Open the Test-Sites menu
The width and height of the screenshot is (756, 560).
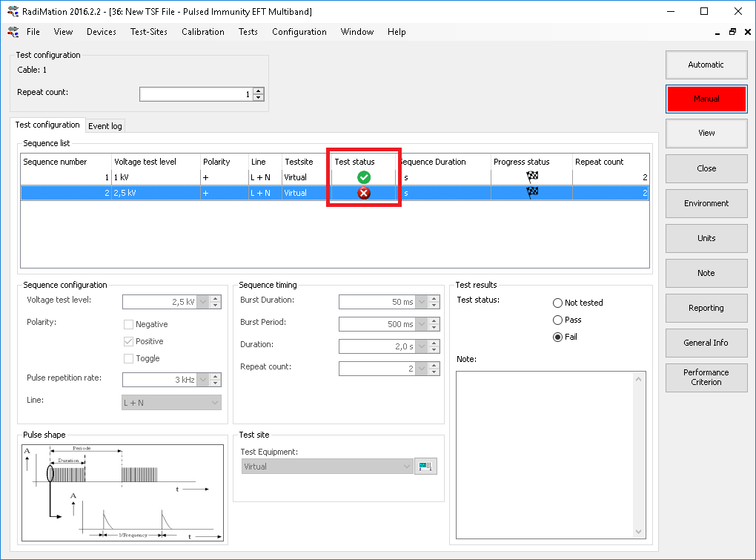click(x=148, y=32)
